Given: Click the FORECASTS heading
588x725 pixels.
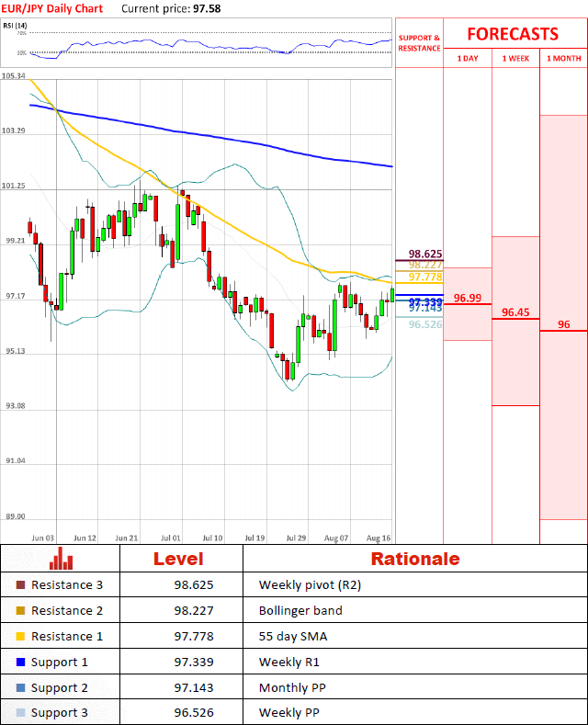Looking at the screenshot, I should 513,34.
